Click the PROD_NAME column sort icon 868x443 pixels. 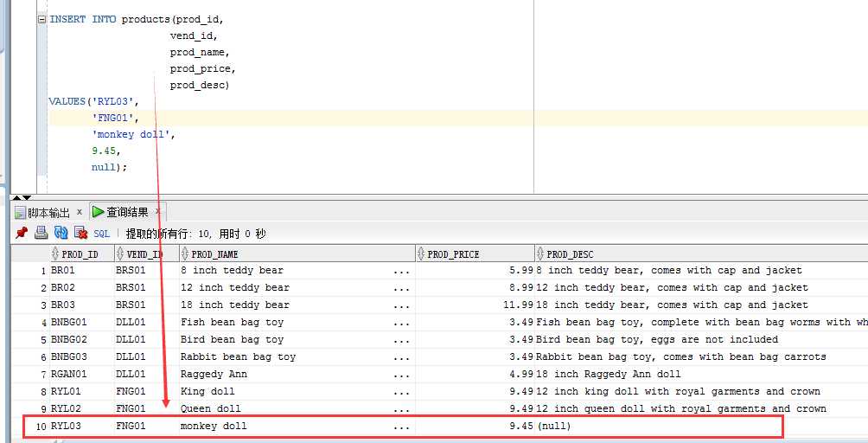click(185, 254)
